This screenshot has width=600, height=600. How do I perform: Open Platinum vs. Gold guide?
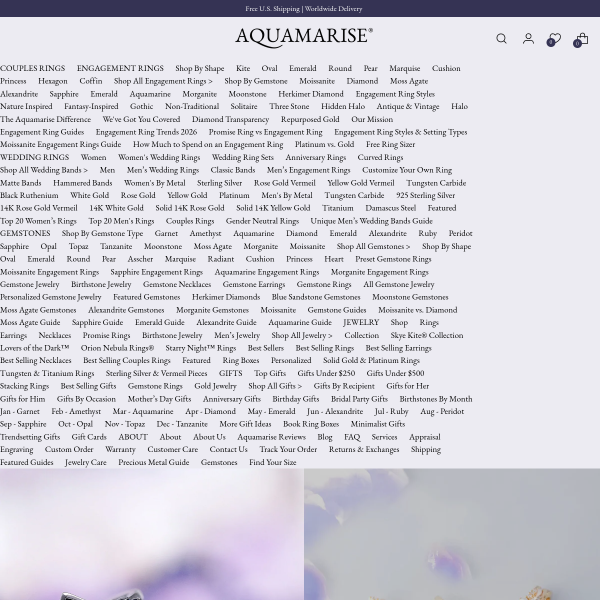tap(324, 144)
